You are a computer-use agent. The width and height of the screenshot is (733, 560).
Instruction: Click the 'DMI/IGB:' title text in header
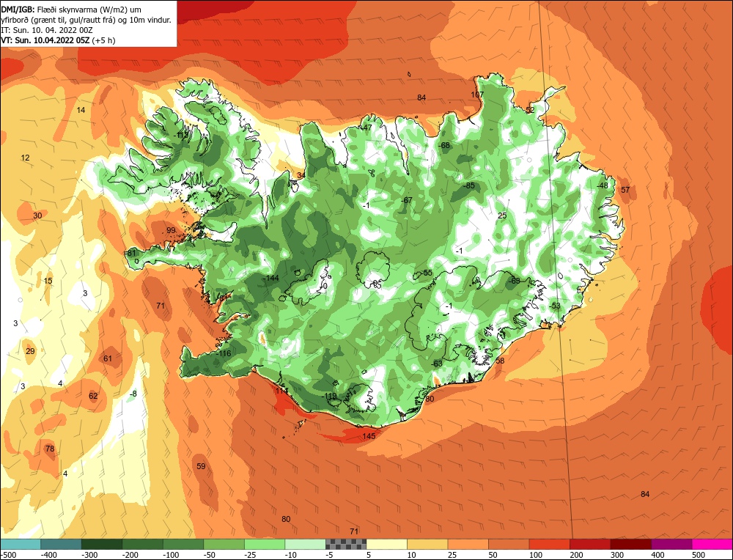18,10
